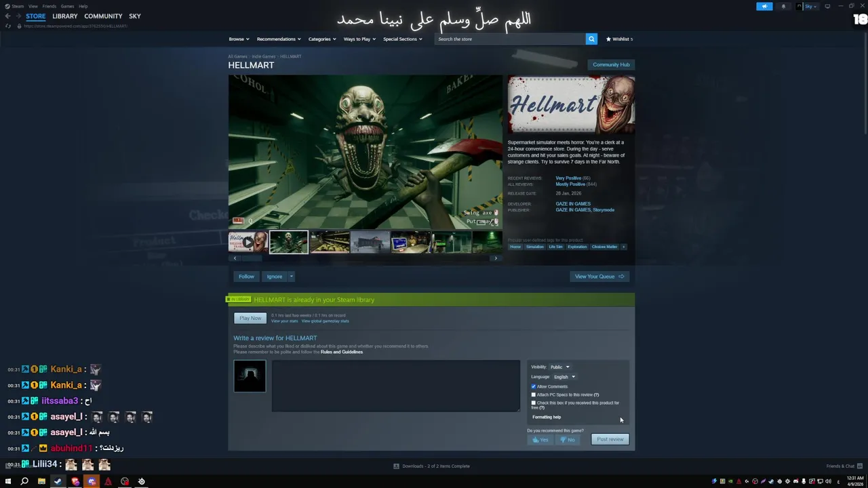Open the SKY profile tab
Viewport: 868px width, 488px height.
(x=135, y=16)
